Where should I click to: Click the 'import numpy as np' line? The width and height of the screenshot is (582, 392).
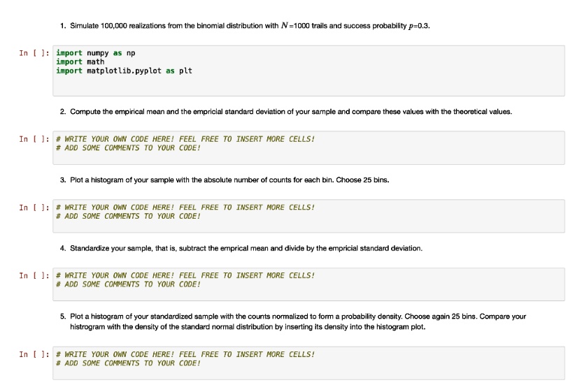click(x=96, y=53)
